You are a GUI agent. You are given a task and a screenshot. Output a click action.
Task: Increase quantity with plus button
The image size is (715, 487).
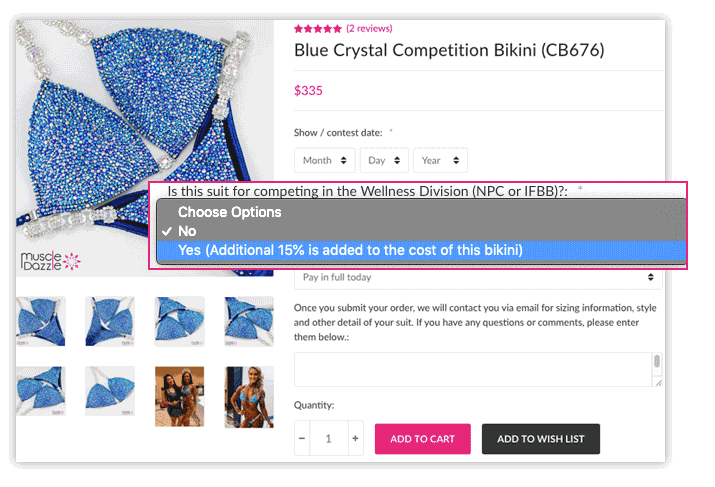coord(355,439)
